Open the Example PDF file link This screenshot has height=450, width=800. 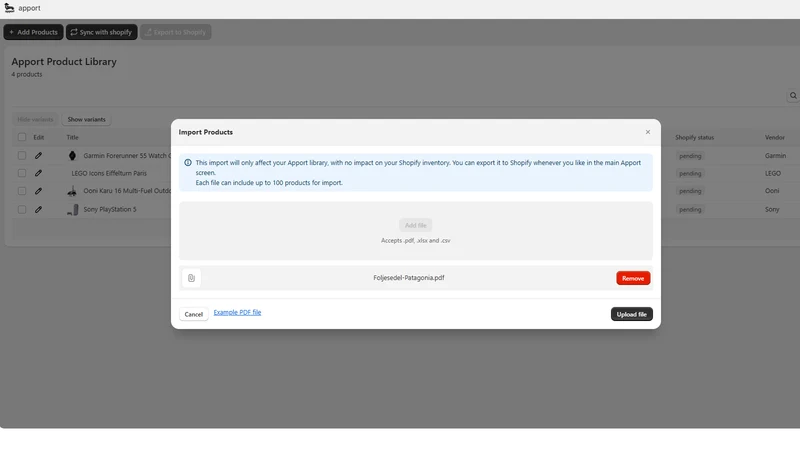pyautogui.click(x=237, y=312)
